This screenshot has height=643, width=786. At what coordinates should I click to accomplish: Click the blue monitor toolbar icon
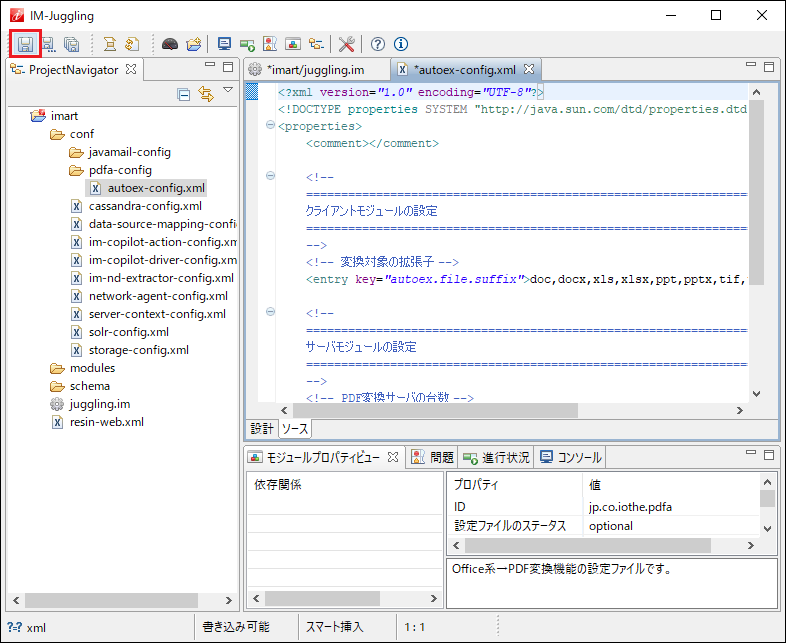[x=224, y=44]
